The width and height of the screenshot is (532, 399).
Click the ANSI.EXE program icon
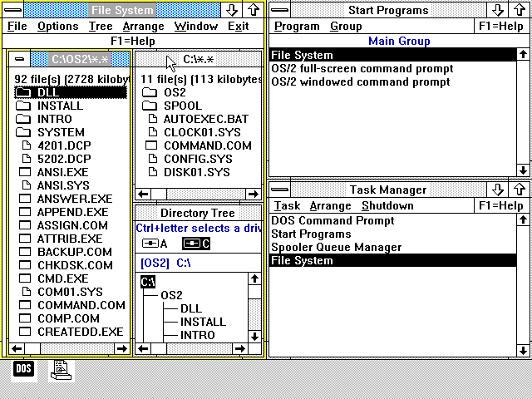[x=25, y=172]
